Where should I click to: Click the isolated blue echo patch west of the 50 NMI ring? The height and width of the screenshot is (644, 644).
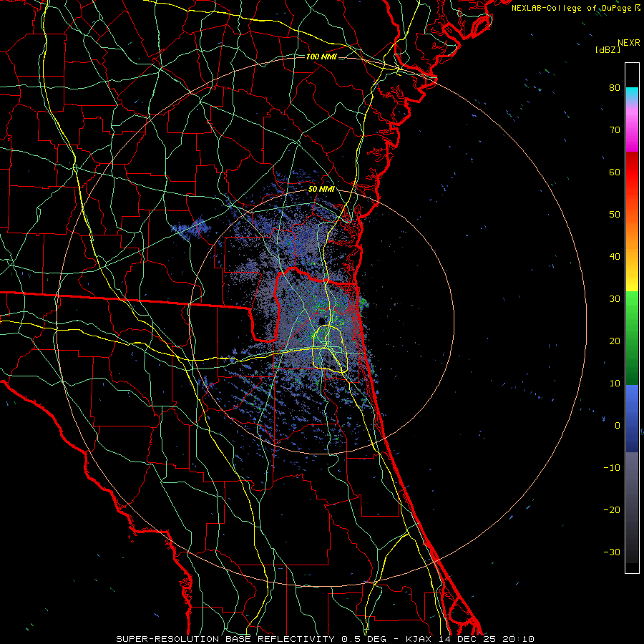193,228
